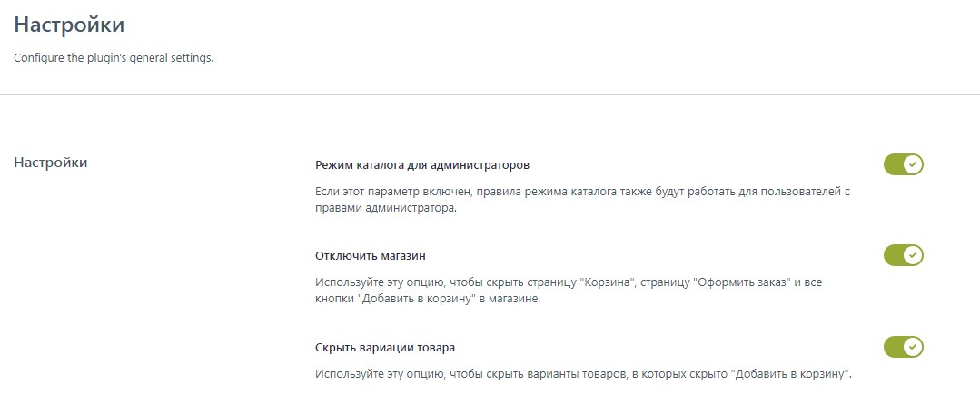Click checkmark knob on Скрыть вариации toggle
Screen dimensions: 980x415
click(913, 347)
